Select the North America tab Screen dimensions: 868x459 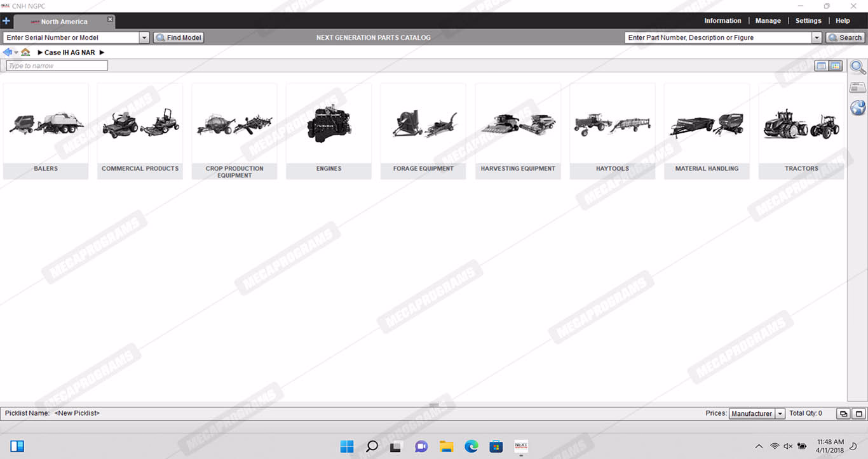64,22
